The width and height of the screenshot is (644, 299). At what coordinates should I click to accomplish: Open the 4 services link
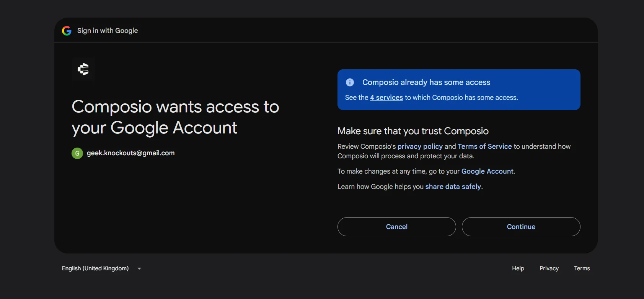386,97
